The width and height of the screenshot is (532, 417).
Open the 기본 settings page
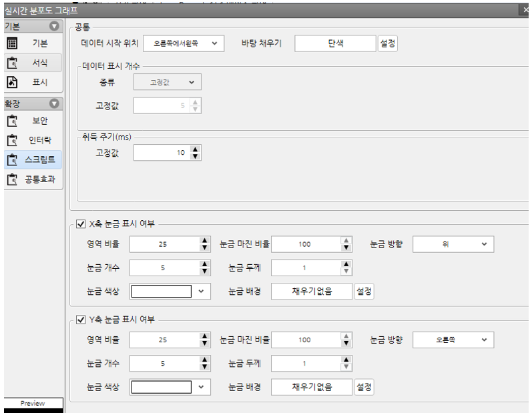pos(33,43)
